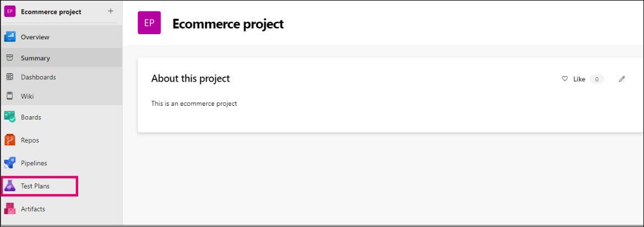Viewport: 644px width, 227px height.
Task: Click the large EP project tile in header
Action: 149,24
